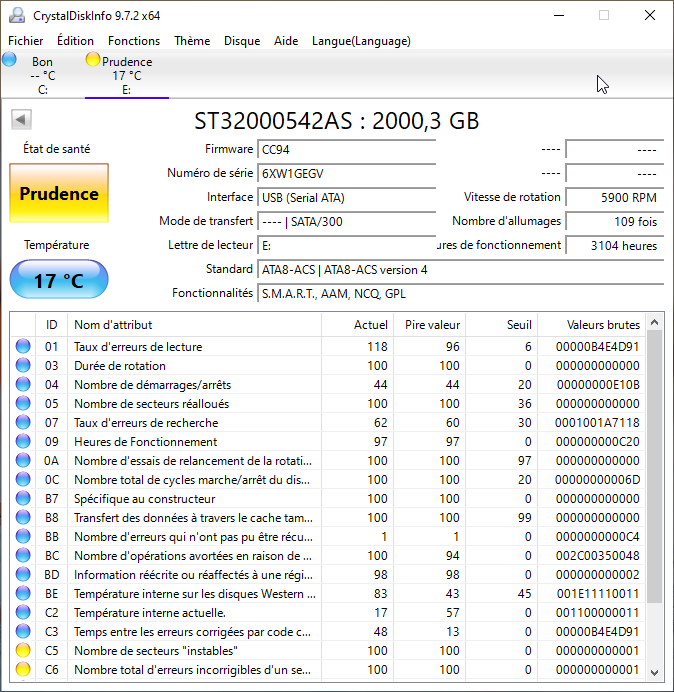Click status orb of attribute BB row
Viewport: 674px width, 692px height.
[x=23, y=536]
